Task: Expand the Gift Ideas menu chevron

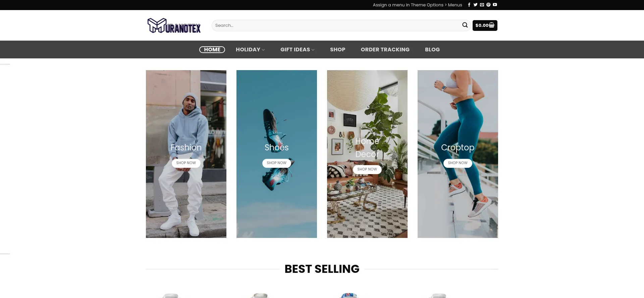Action: [313, 50]
